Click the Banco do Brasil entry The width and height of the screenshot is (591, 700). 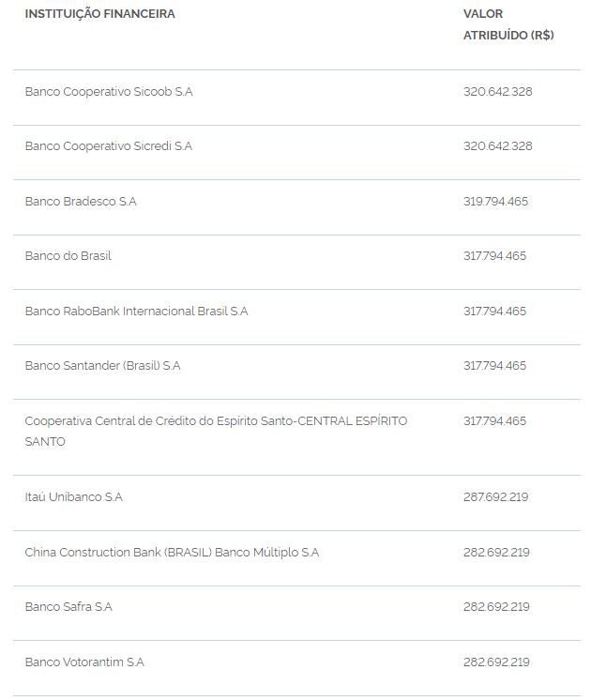coord(68,256)
